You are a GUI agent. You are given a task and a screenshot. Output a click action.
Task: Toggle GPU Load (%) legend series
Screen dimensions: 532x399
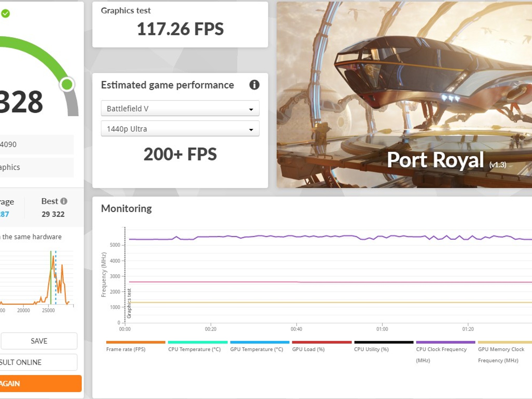[x=322, y=347]
